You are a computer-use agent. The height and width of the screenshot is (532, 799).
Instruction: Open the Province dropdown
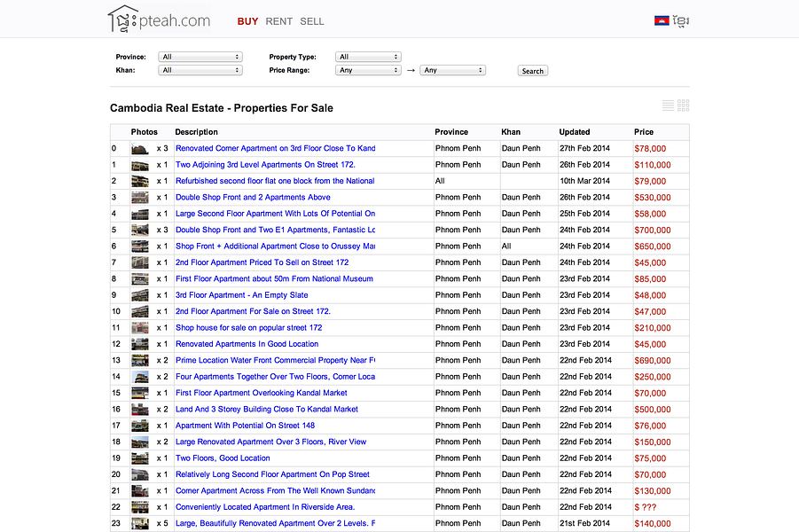click(200, 57)
